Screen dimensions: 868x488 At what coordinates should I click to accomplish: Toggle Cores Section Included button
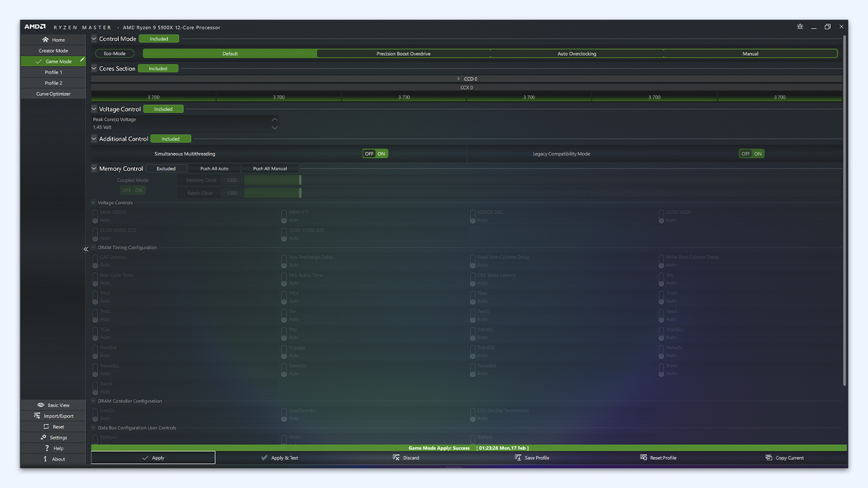[x=158, y=69]
